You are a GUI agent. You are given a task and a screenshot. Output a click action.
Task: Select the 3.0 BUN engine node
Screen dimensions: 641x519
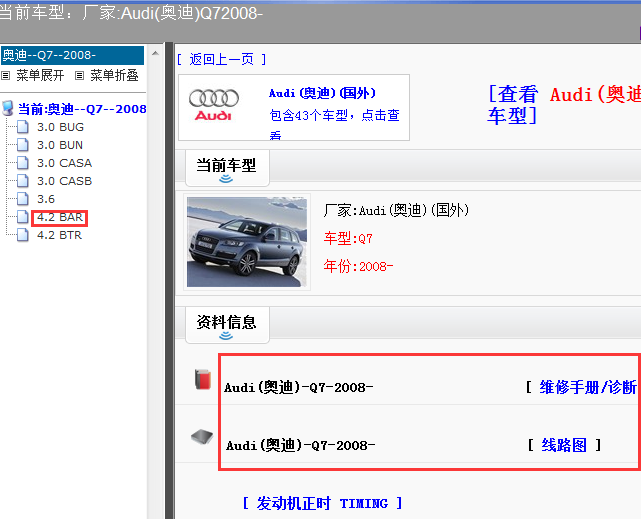pos(60,145)
